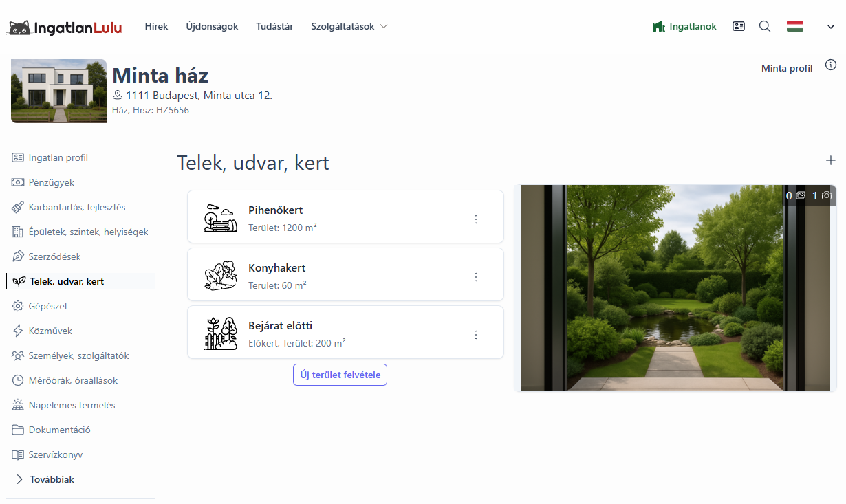Image resolution: width=846 pixels, height=504 pixels.
Task: Open the Tudástár menu item
Action: point(274,27)
